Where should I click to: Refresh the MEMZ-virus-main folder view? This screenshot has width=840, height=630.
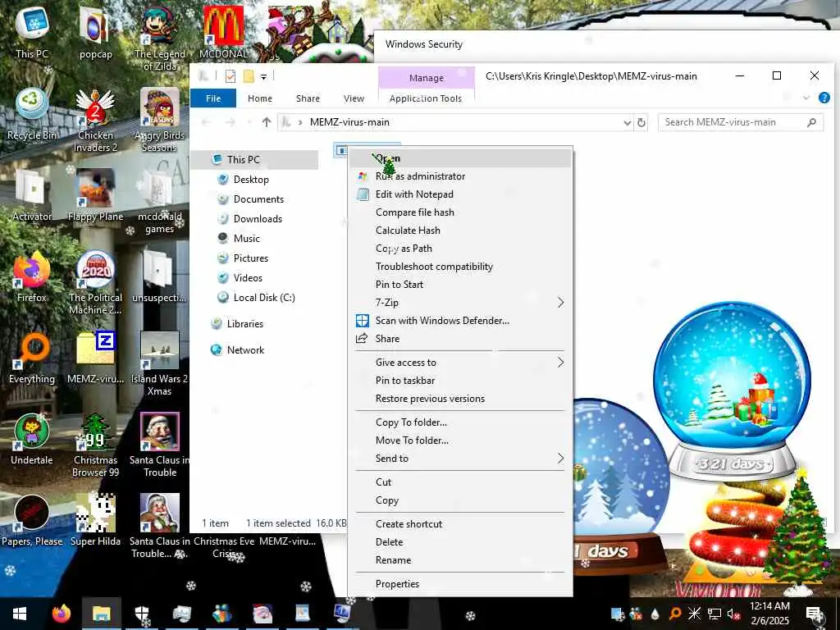pyautogui.click(x=641, y=122)
